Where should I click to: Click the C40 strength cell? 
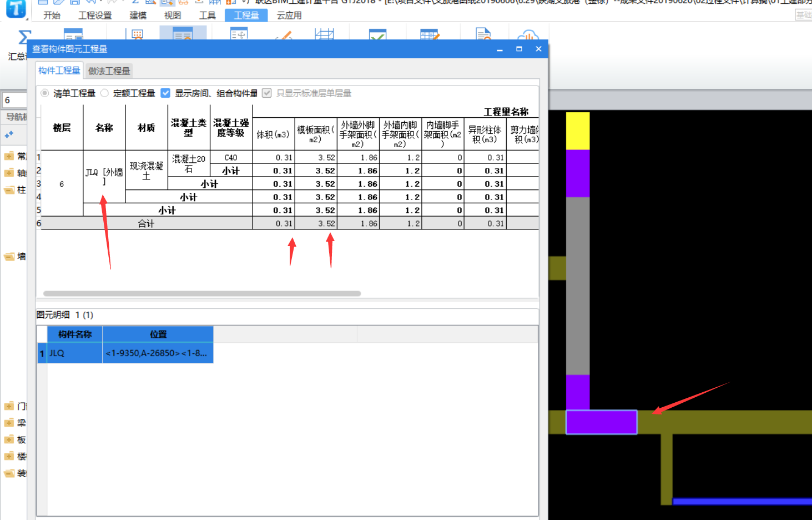(231, 157)
